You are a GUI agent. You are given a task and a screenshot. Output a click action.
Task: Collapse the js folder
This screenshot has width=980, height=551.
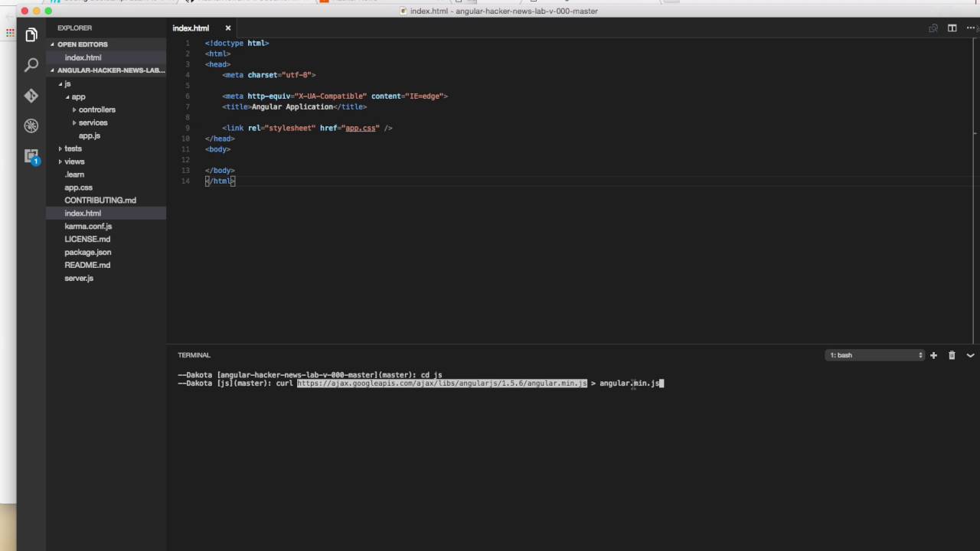pos(67,83)
